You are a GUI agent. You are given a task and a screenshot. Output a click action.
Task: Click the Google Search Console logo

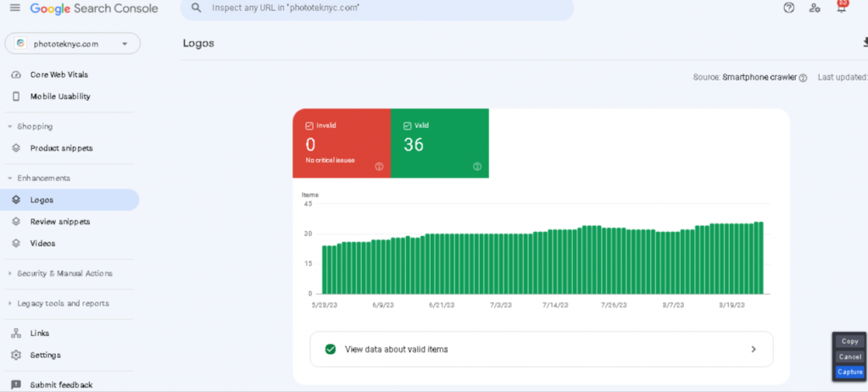94,8
